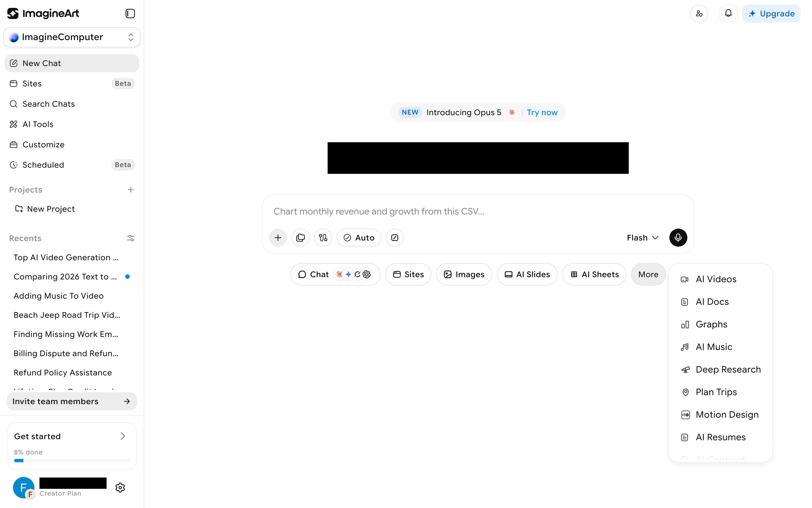
Task: Collapse the More modes menu
Action: click(x=648, y=274)
